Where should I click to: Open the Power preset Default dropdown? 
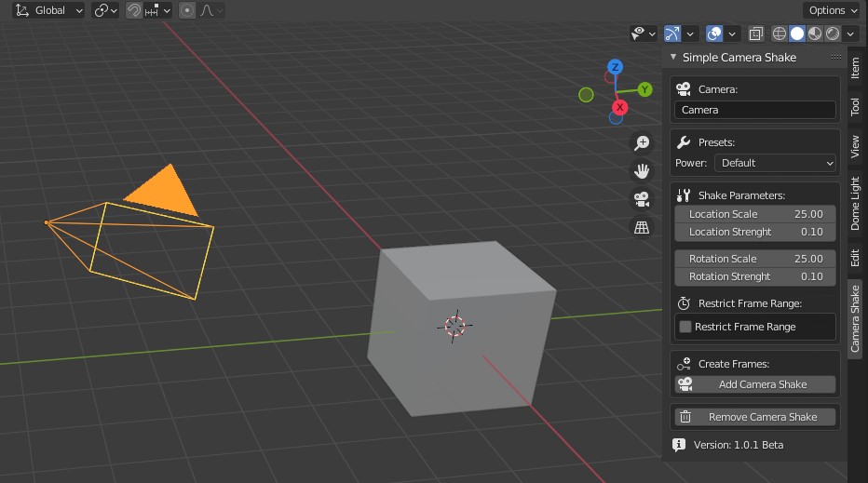775,163
